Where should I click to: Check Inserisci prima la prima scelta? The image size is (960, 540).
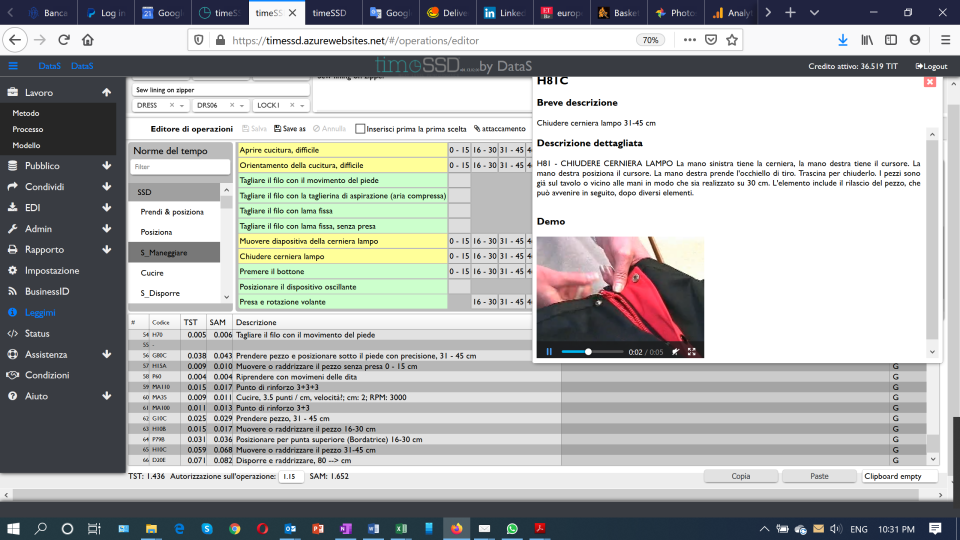tap(360, 129)
